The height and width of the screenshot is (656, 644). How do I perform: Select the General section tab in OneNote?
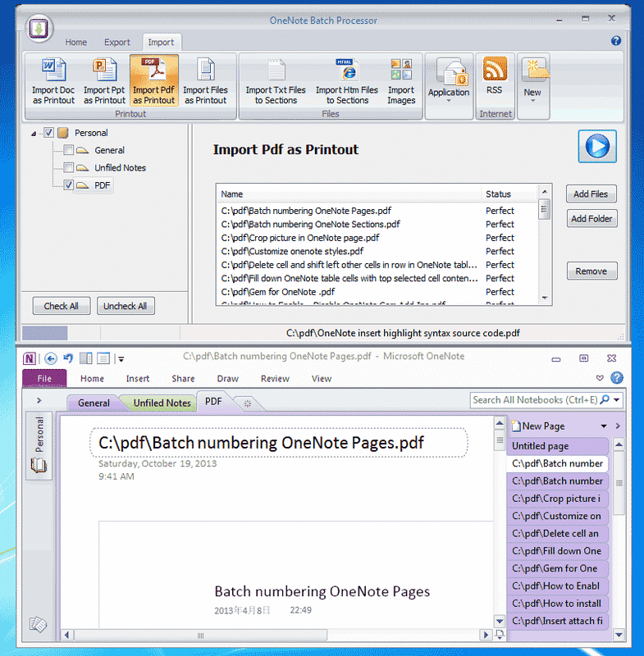(x=94, y=403)
